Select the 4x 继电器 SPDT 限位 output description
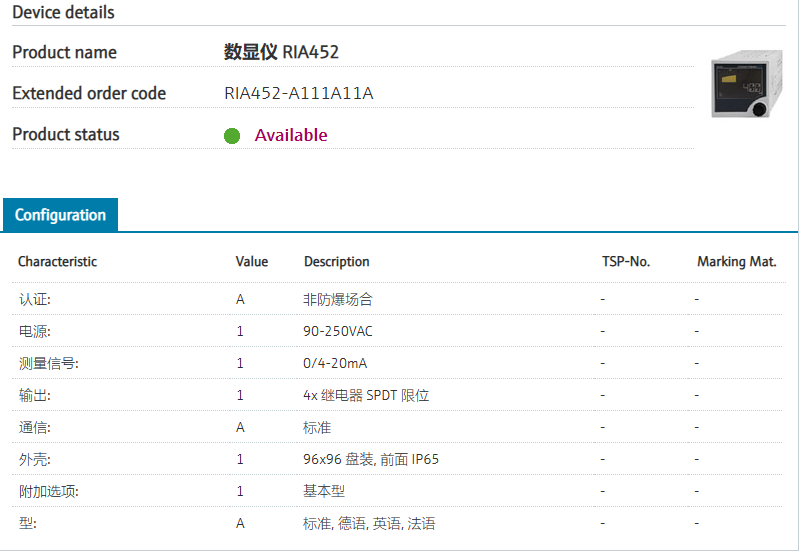This screenshot has height=552, width=800. (x=366, y=395)
